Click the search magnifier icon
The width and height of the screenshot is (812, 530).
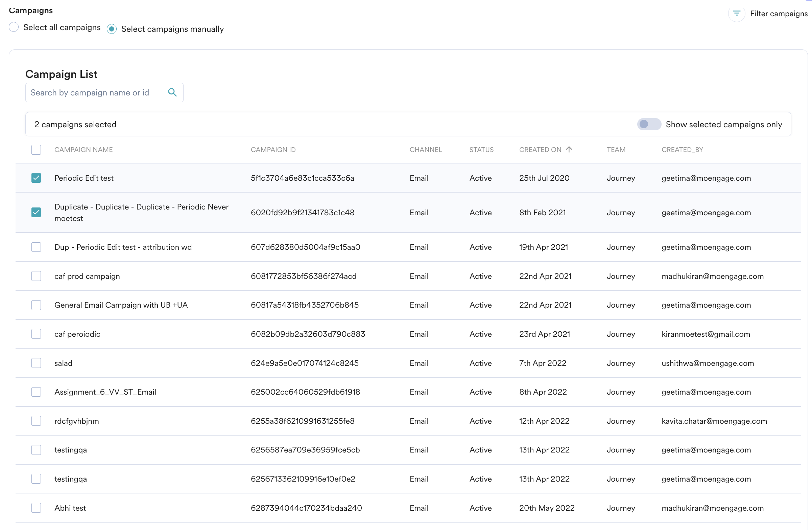[x=172, y=92]
